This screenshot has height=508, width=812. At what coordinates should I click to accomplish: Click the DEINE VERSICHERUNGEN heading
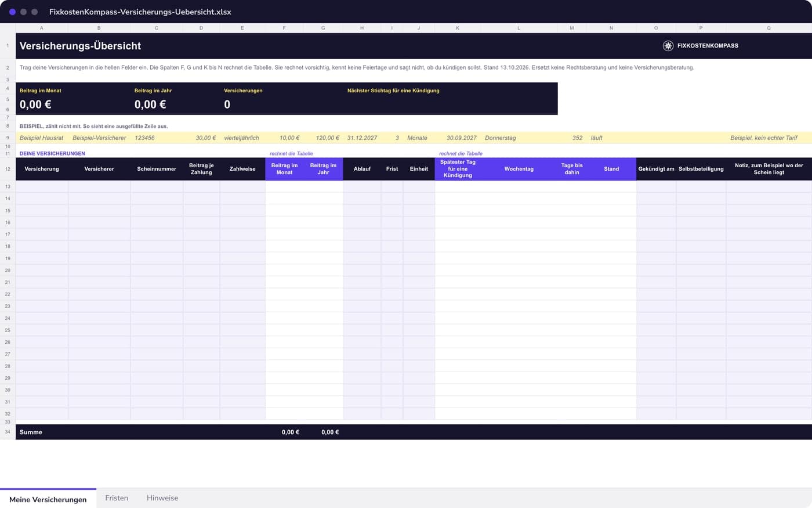pyautogui.click(x=52, y=154)
